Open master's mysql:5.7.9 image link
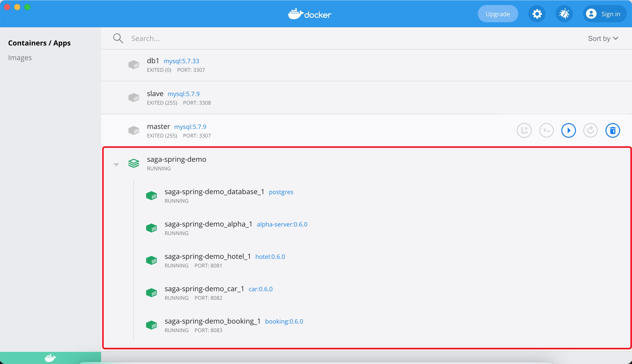632x364 pixels. pyautogui.click(x=190, y=127)
